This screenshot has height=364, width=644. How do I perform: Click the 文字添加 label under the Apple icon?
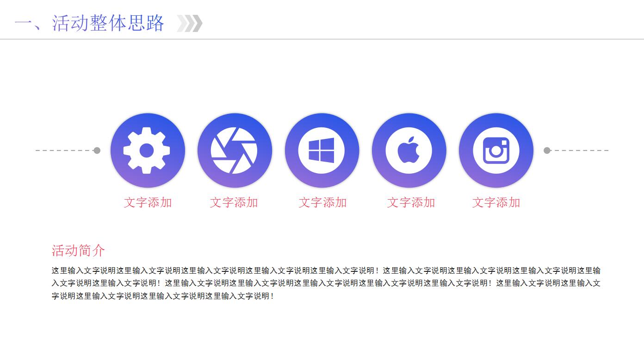click(x=411, y=202)
